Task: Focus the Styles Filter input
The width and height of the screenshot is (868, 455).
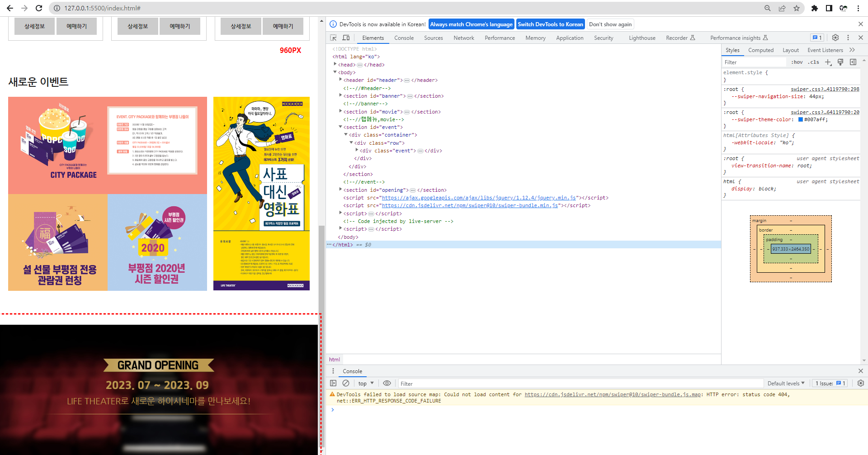Action: 754,62
